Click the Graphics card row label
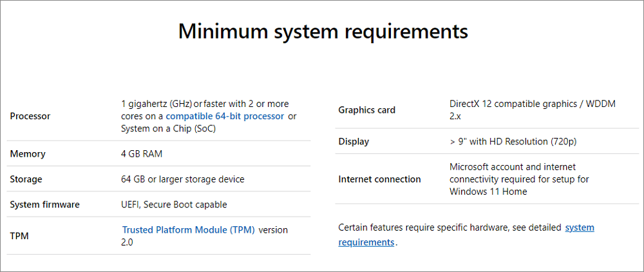The width and height of the screenshot is (644, 272). tap(367, 110)
